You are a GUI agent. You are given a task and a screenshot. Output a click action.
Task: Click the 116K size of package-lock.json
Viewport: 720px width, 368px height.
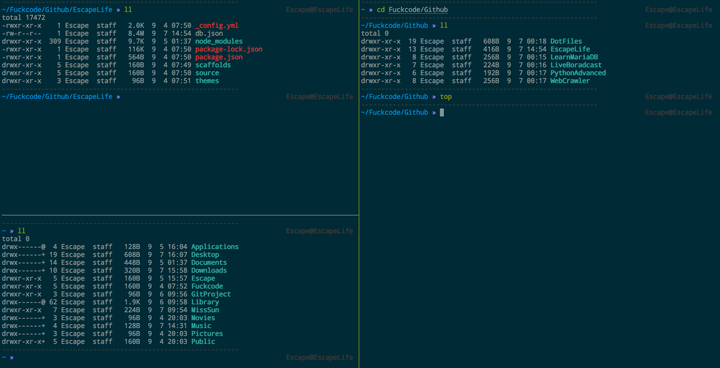(x=137, y=49)
